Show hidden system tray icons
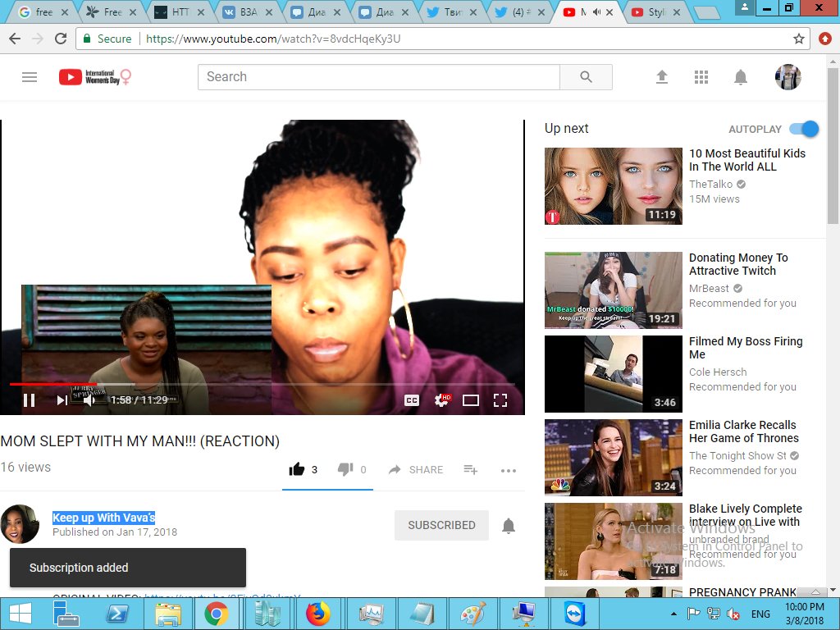 point(673,614)
